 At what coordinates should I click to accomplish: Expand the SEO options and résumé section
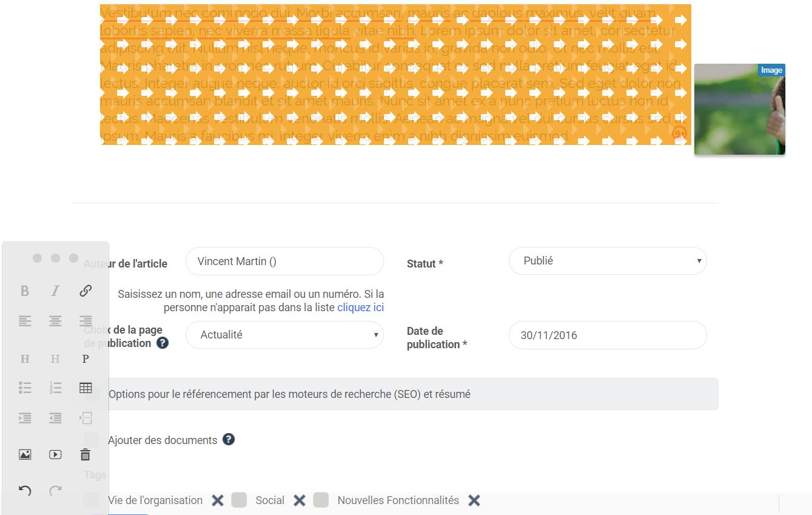[289, 394]
